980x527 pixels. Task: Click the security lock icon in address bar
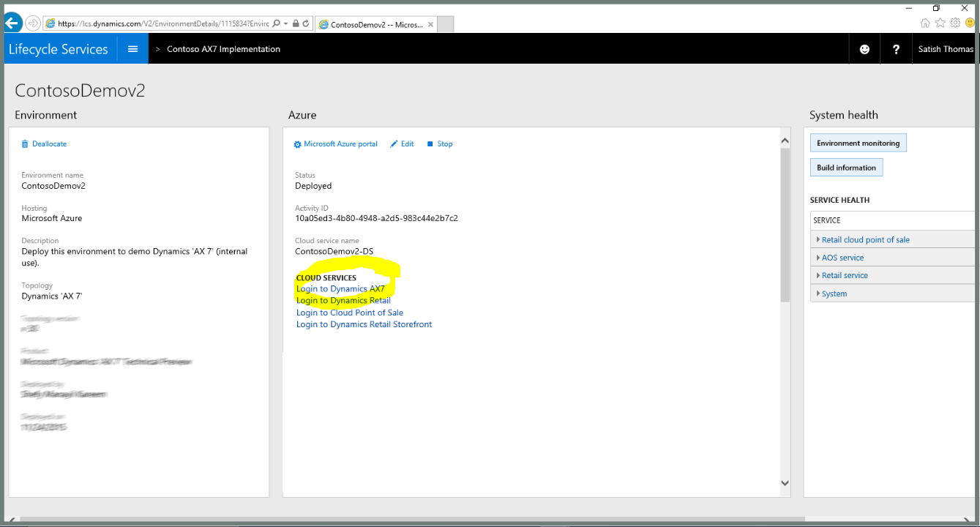point(295,23)
